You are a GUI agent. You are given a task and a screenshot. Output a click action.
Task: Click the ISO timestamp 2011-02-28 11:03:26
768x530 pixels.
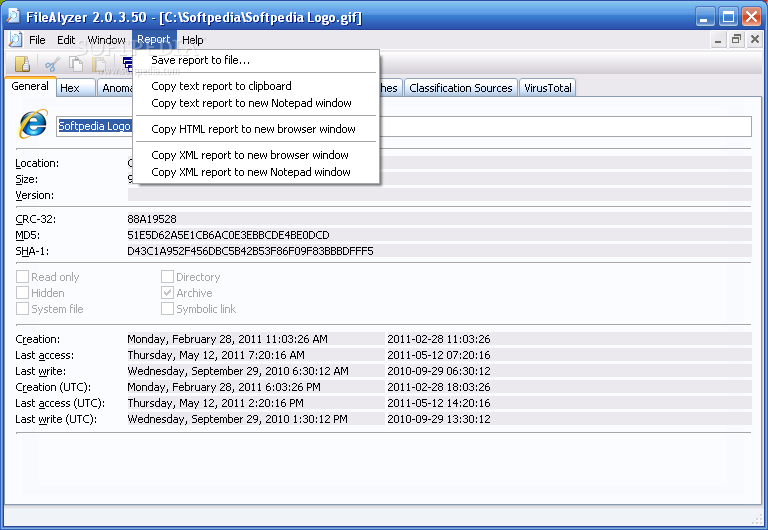click(x=439, y=339)
